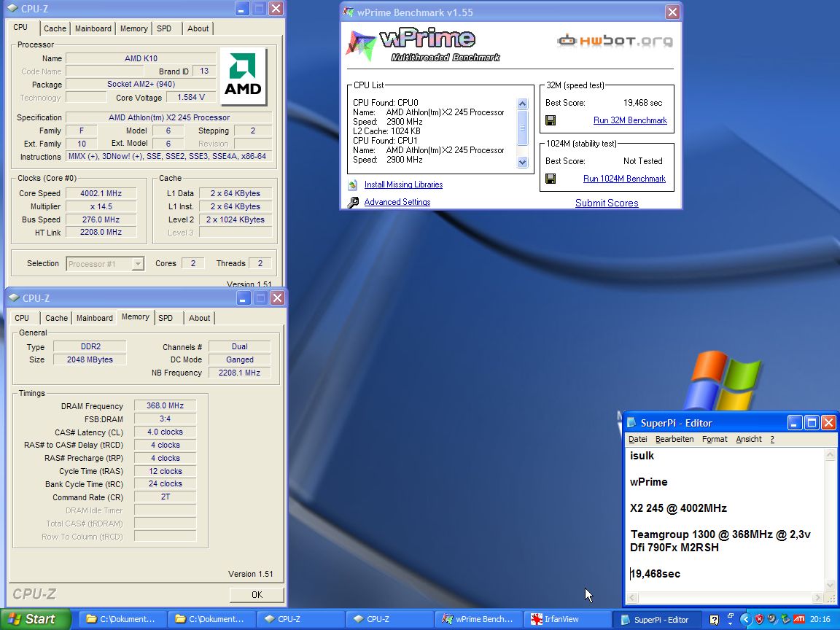Open Mainboard tab in top CPU-Z window

tap(93, 29)
